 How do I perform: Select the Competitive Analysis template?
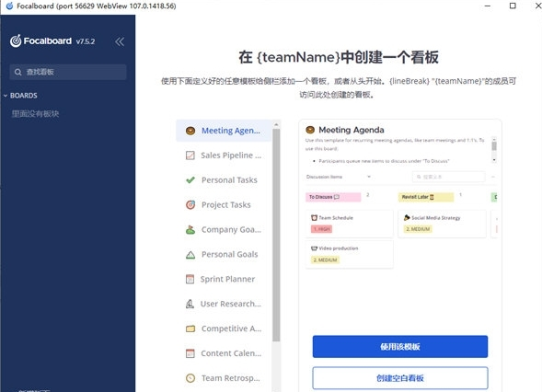click(x=224, y=329)
